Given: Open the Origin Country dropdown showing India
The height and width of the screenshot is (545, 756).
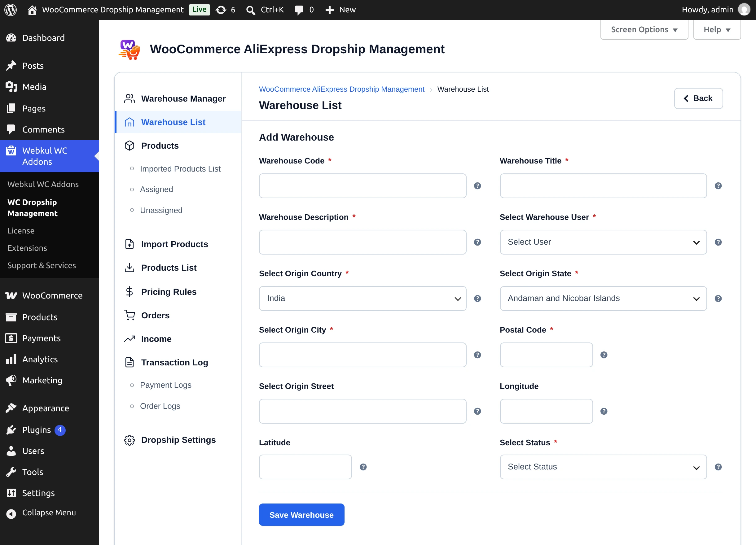Looking at the screenshot, I should pyautogui.click(x=362, y=299).
